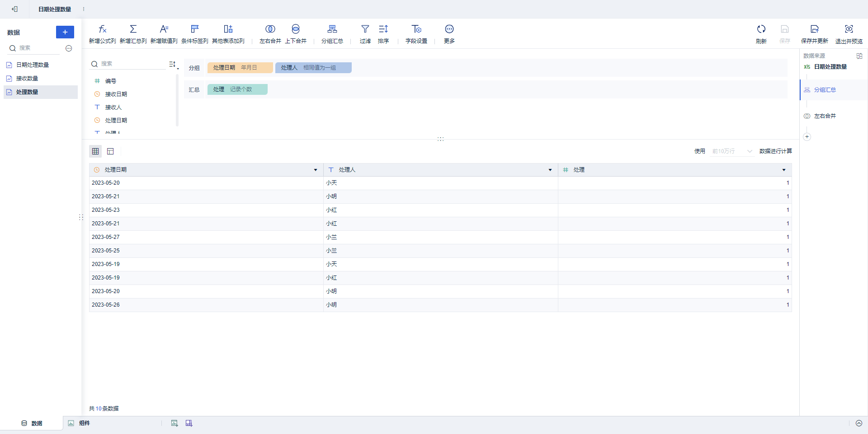
Task: Click 小天 in the 2023-05-20 row
Action: click(331, 183)
